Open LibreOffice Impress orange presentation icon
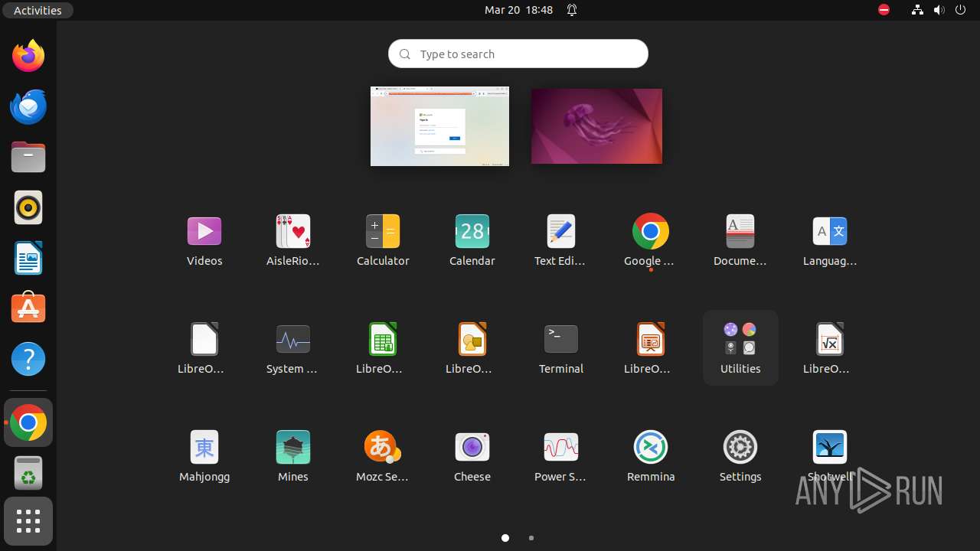Screen dimensions: 980x551 tap(651, 348)
